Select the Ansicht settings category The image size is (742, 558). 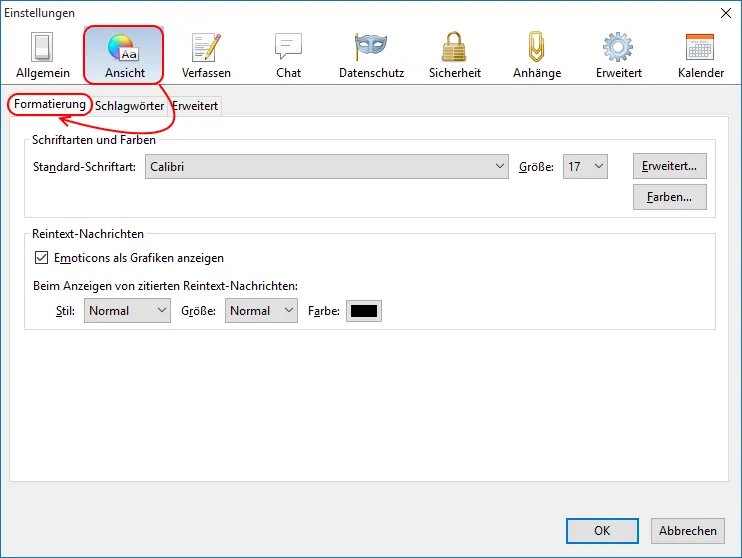pyautogui.click(x=124, y=55)
